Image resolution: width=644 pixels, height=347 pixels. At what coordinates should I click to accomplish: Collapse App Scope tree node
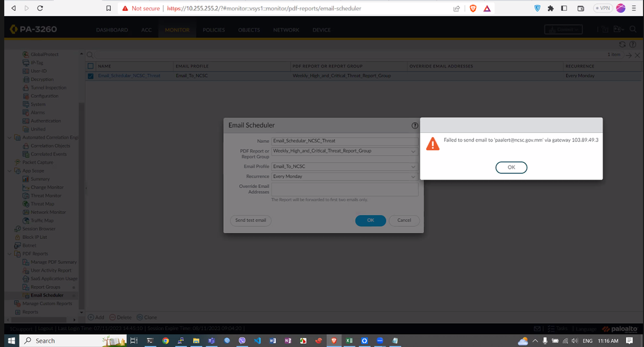(10, 171)
